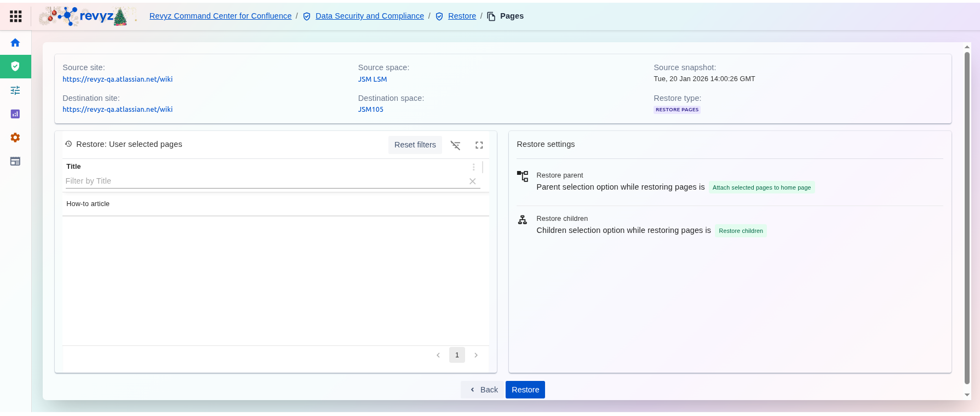This screenshot has height=416, width=980.
Task: Go to Home in the sidebar
Action: click(15, 43)
